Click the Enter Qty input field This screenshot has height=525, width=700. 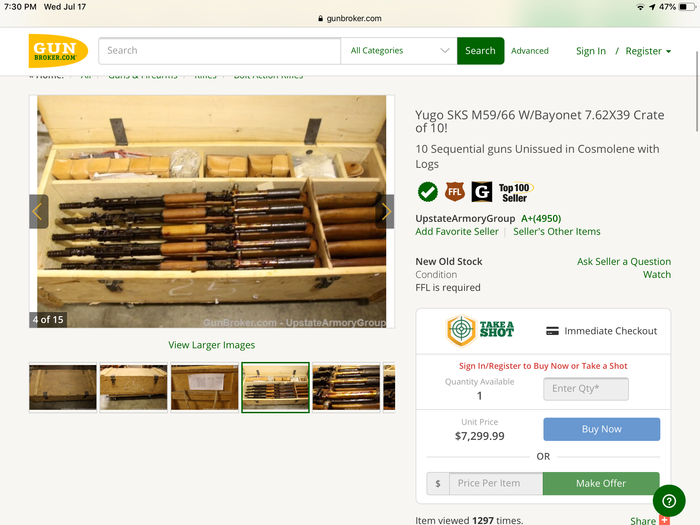tap(586, 389)
